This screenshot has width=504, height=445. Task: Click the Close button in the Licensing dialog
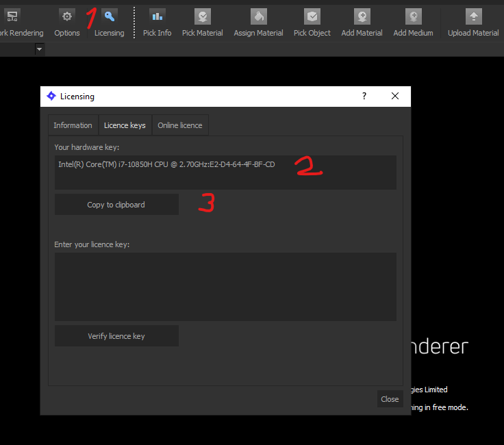click(390, 399)
